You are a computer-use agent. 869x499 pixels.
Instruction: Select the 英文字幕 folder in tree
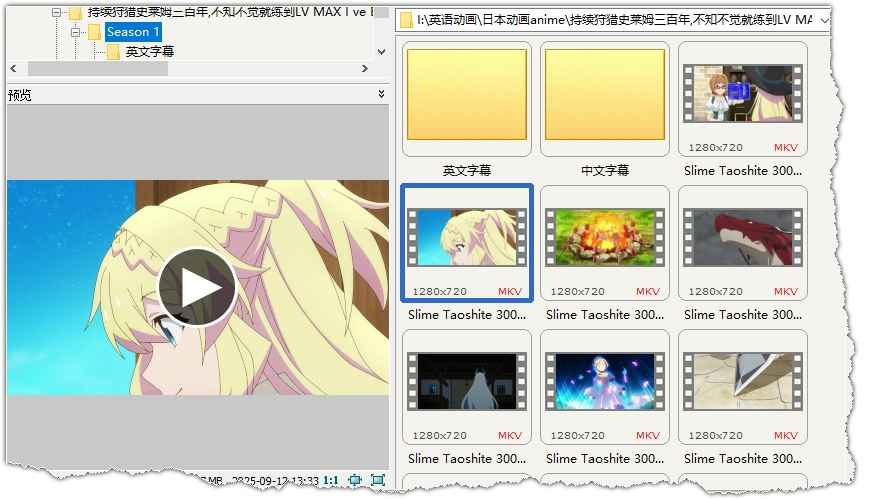[x=149, y=51]
